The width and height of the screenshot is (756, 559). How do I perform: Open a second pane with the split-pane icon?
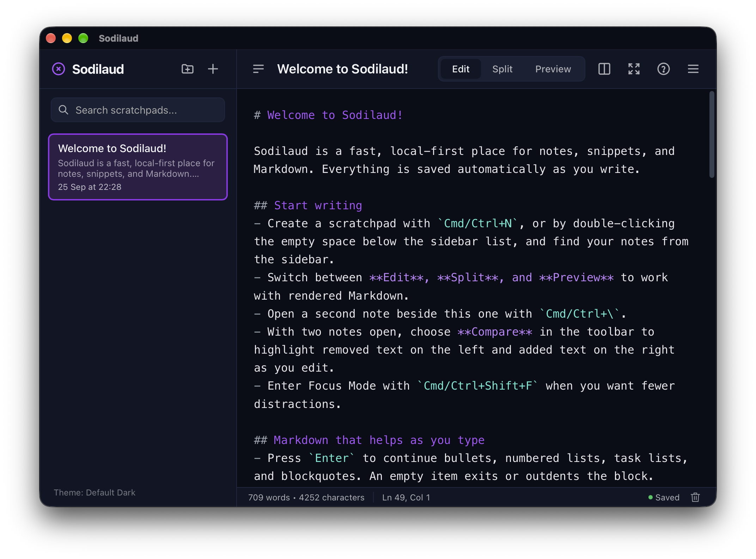604,69
